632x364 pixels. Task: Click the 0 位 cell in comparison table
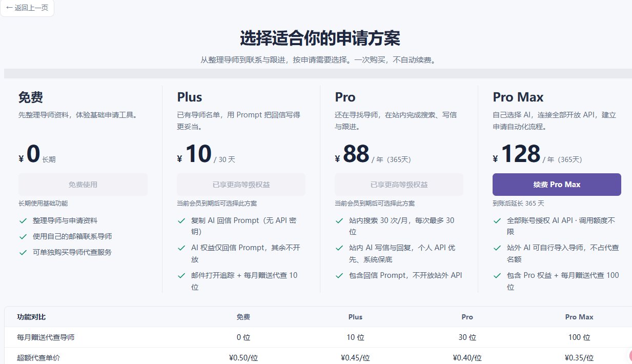[243, 337]
